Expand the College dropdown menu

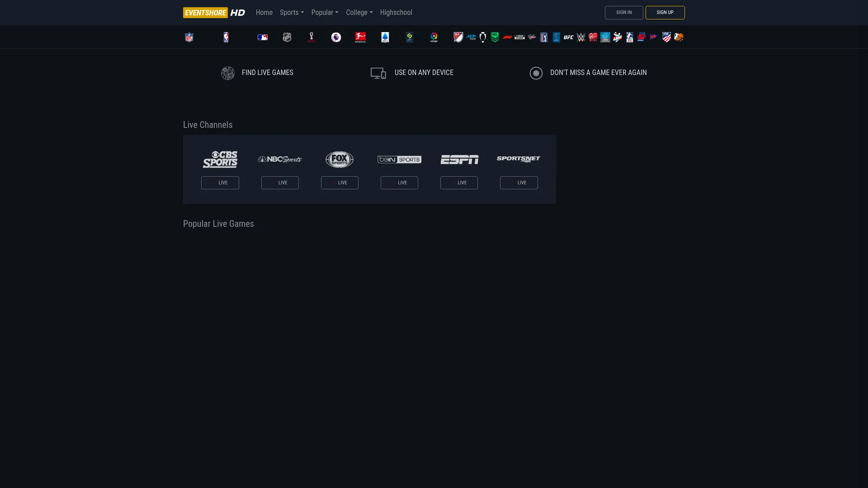(x=359, y=13)
